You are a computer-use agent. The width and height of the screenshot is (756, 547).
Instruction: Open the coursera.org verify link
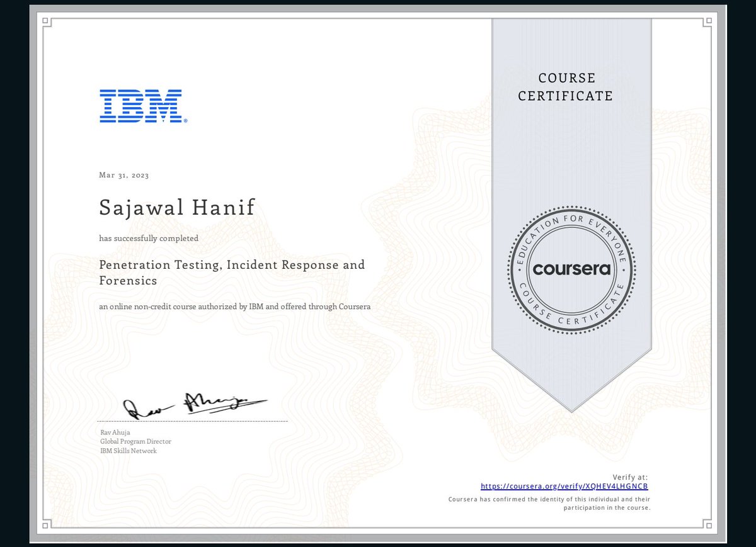(564, 487)
